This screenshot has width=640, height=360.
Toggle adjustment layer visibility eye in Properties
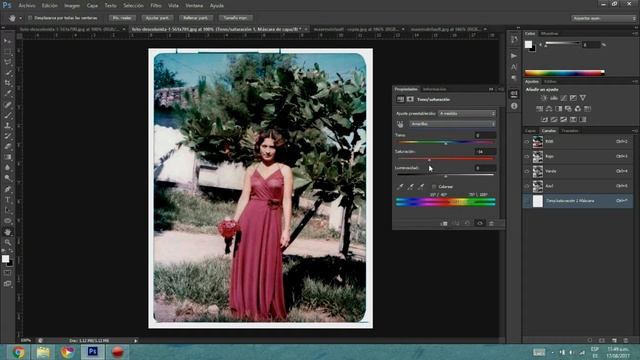pos(480,223)
